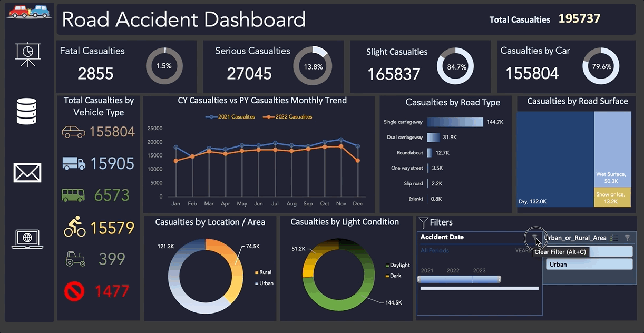The width and height of the screenshot is (644, 333).
Task: Click the 2021 segment of timeline bar
Action: click(431, 279)
